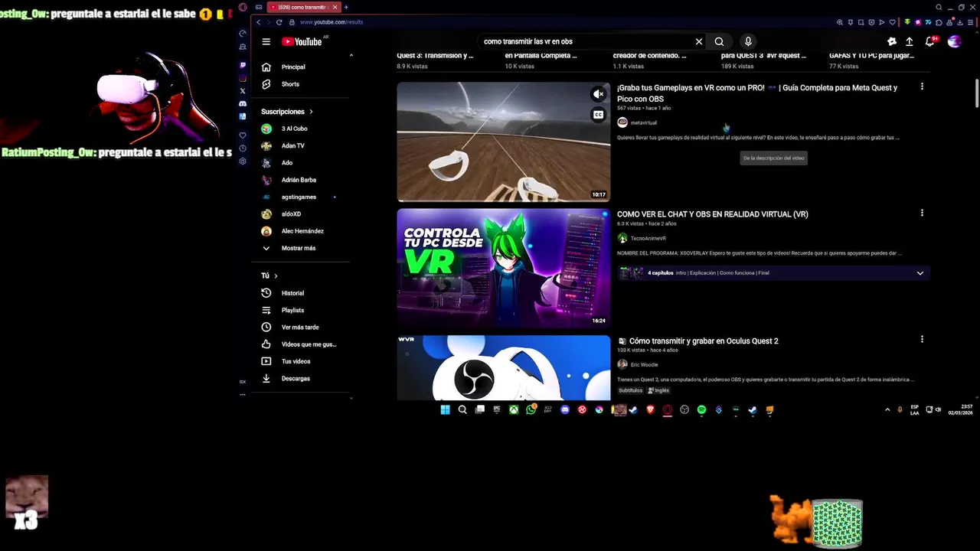Open the upload video arrow icon

coord(910,41)
